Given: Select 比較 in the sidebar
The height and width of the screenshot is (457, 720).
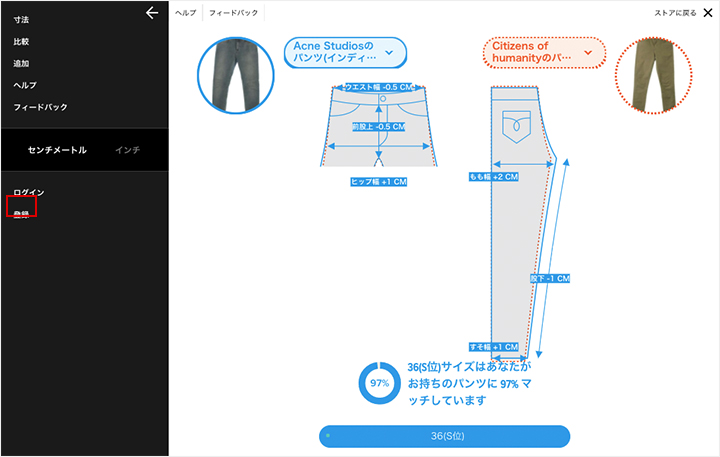Looking at the screenshot, I should pos(21,42).
